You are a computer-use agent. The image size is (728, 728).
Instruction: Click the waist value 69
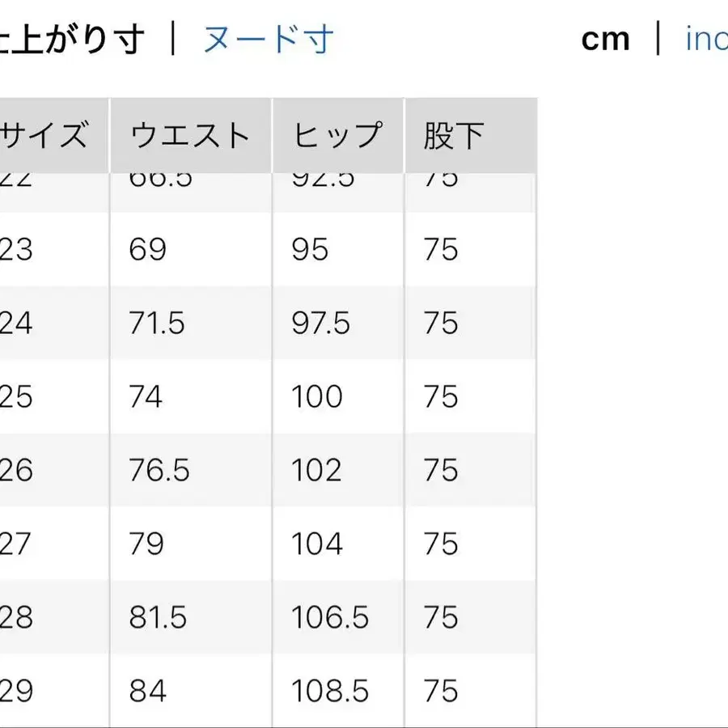pos(146,249)
